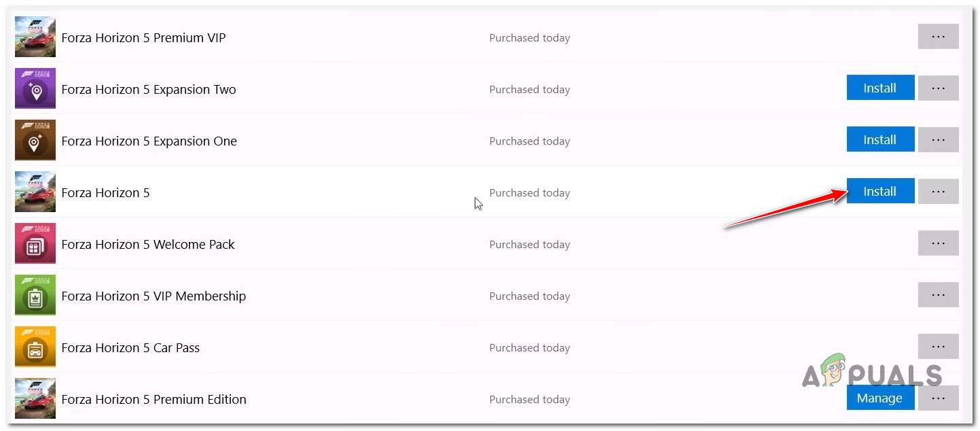Install Forza Horizon 5 Expansion One
The height and width of the screenshot is (431, 980).
pyautogui.click(x=880, y=140)
